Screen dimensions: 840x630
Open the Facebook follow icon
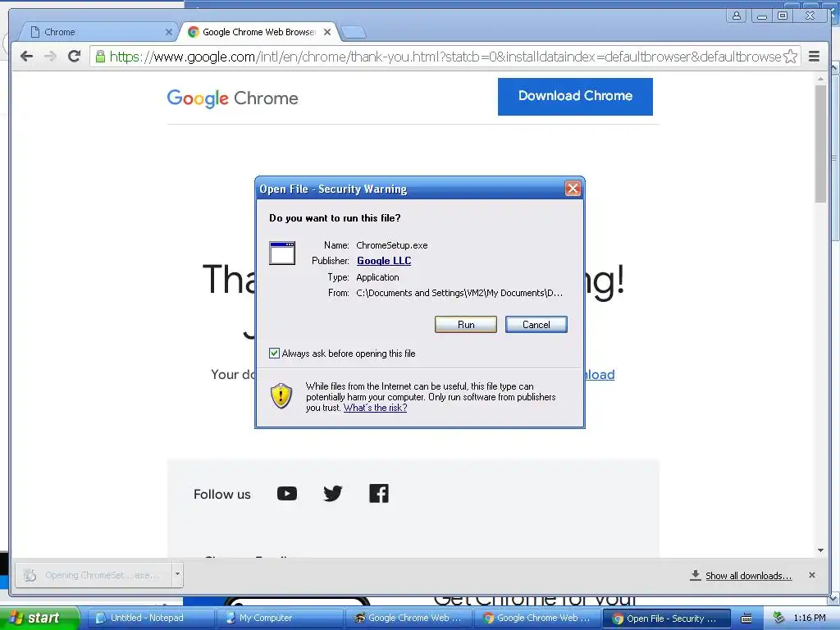(x=379, y=493)
